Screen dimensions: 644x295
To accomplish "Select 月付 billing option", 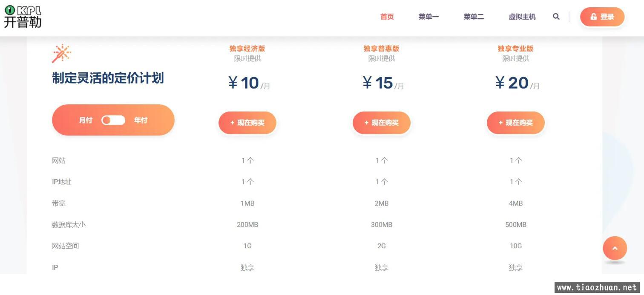I will click(86, 120).
